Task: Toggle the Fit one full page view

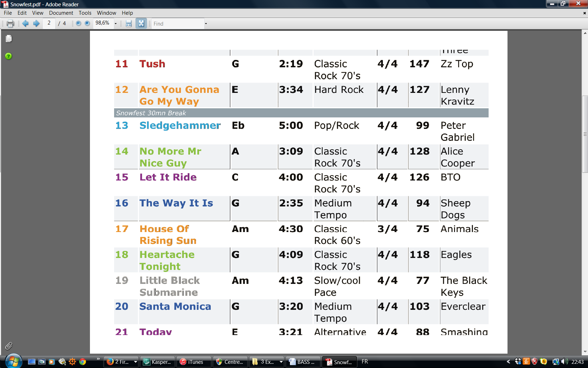Action: tap(141, 23)
